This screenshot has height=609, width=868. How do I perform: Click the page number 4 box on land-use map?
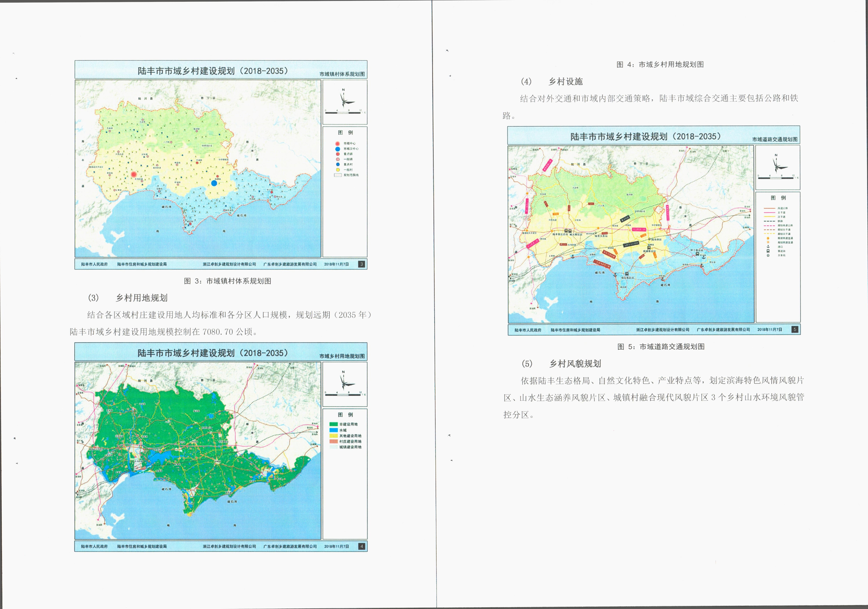click(362, 546)
